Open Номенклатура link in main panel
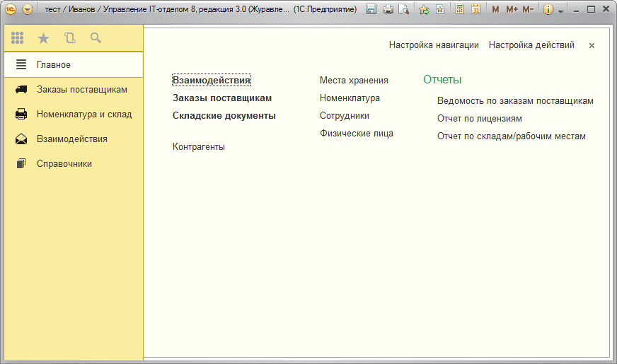Viewport: 617px width, 364px height. 350,98
